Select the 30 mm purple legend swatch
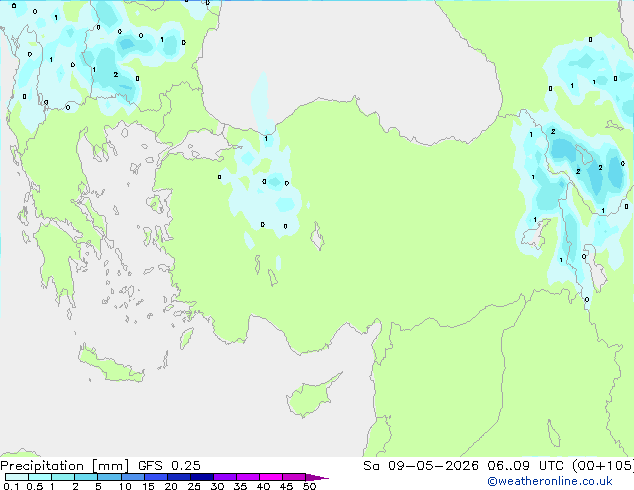634x490 pixels. (x=225, y=477)
